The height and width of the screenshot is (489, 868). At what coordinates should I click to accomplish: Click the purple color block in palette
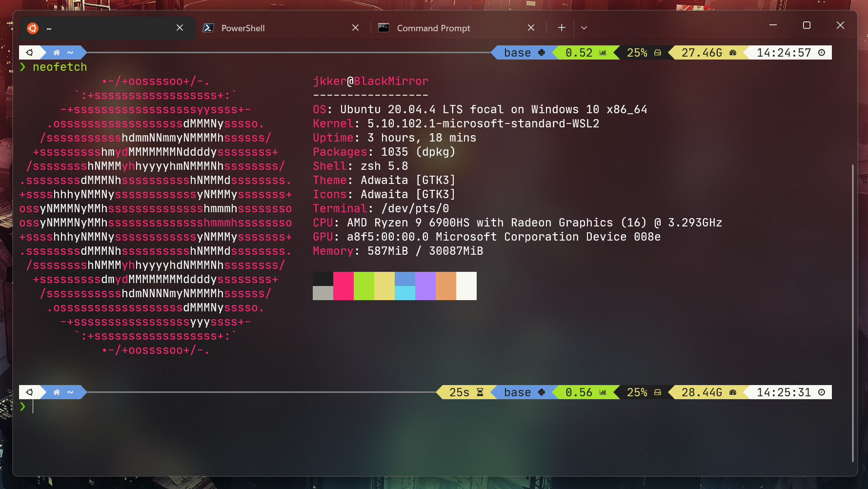[425, 286]
